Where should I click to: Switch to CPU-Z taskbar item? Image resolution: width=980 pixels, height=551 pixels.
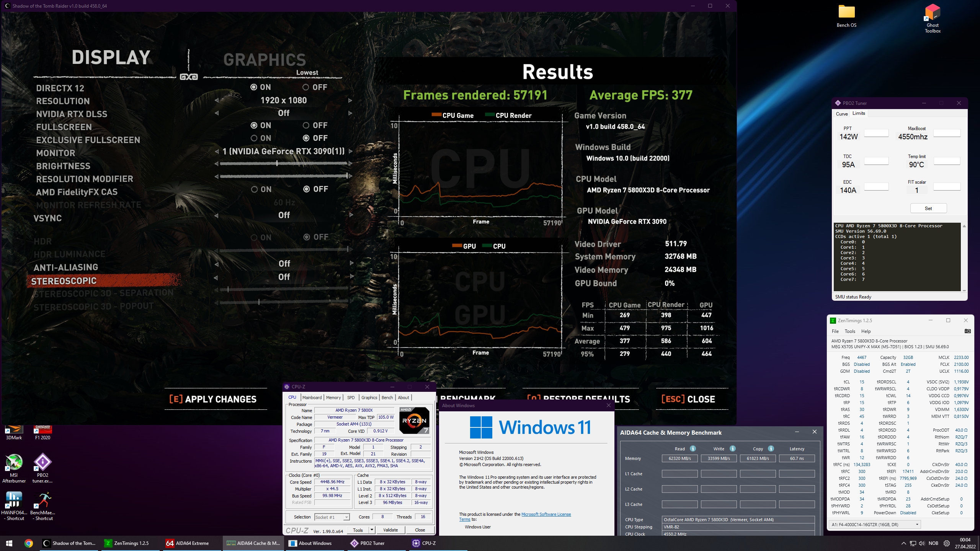(x=438, y=543)
